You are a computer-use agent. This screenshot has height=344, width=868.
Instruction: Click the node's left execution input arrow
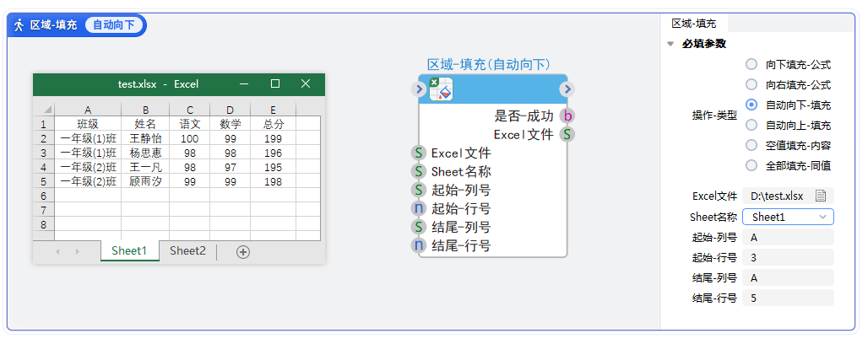419,89
